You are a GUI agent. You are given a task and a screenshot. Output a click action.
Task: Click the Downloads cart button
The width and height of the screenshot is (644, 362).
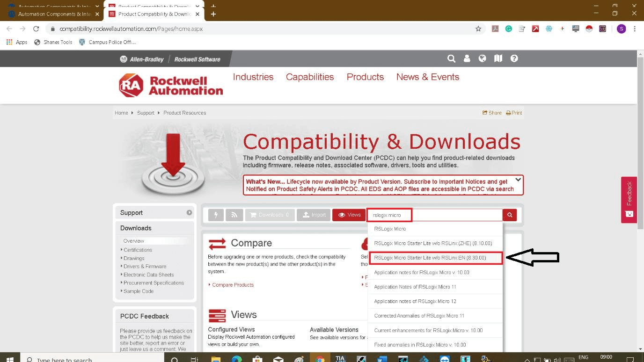click(270, 215)
